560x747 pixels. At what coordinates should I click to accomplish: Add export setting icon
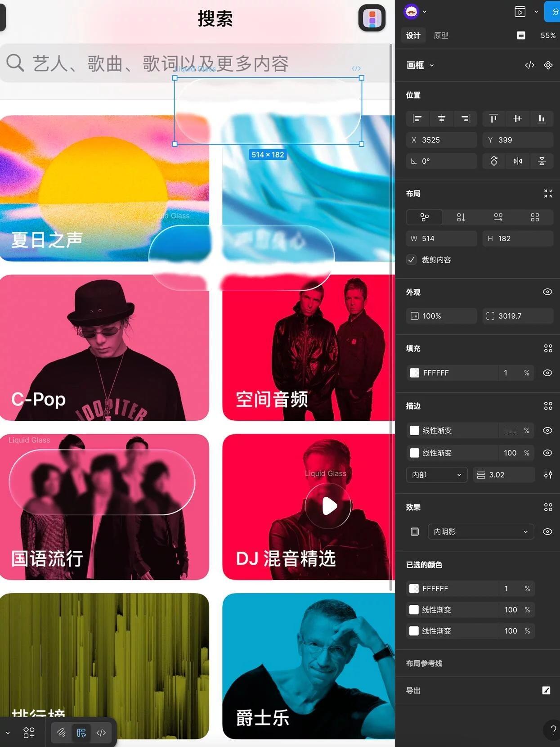point(546,690)
